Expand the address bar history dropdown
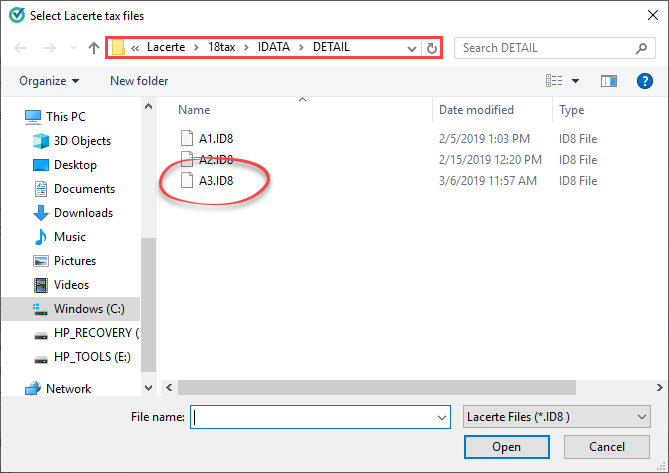 click(412, 48)
